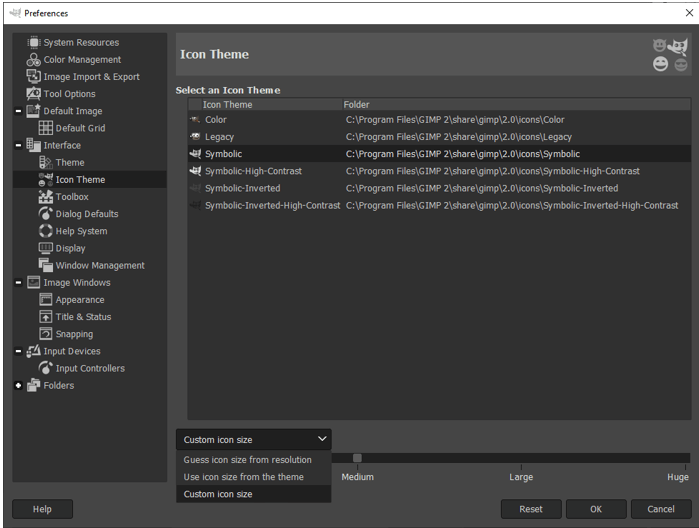
Task: Click the Input Controllers icon
Action: (x=45, y=368)
